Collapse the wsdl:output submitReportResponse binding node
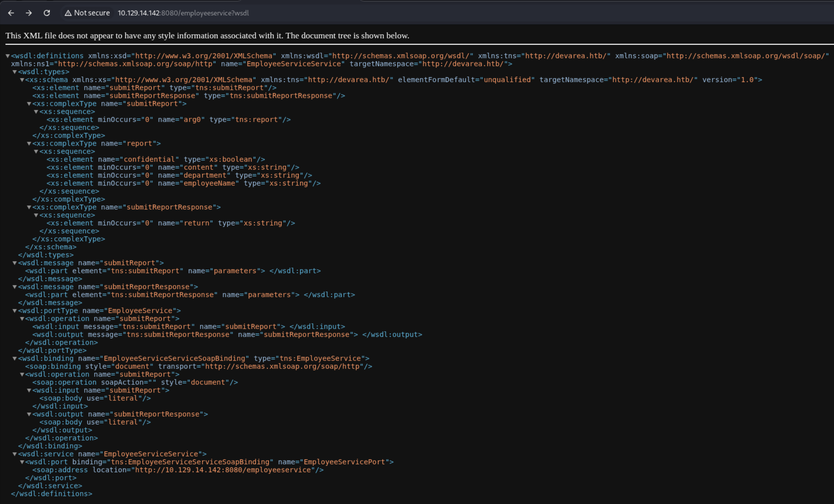Viewport: 834px width, 504px height. pyautogui.click(x=29, y=414)
